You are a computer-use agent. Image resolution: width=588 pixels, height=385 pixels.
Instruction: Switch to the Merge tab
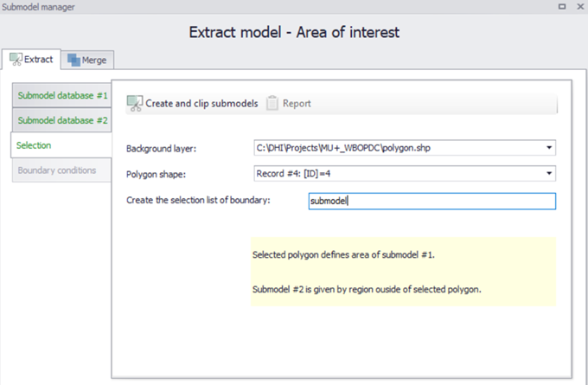87,60
